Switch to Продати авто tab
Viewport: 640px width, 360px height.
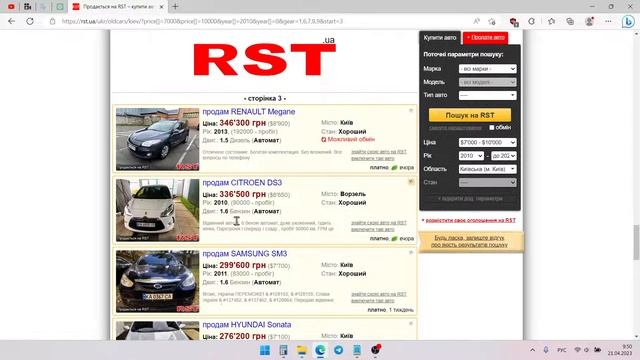tap(485, 38)
